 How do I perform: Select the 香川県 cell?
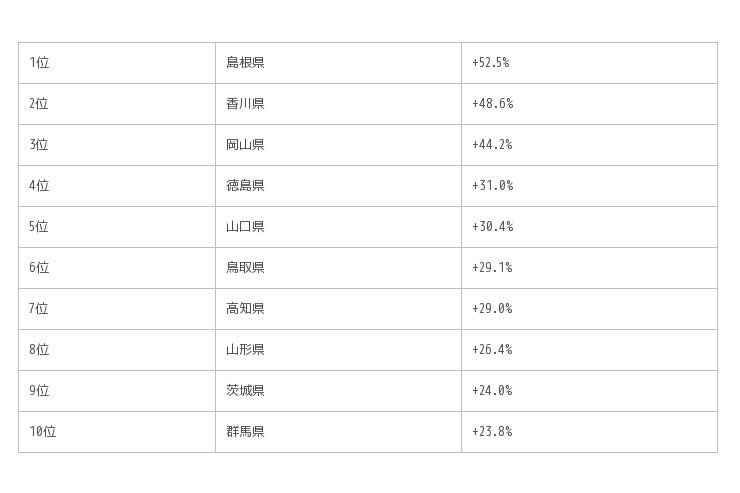pos(245,104)
